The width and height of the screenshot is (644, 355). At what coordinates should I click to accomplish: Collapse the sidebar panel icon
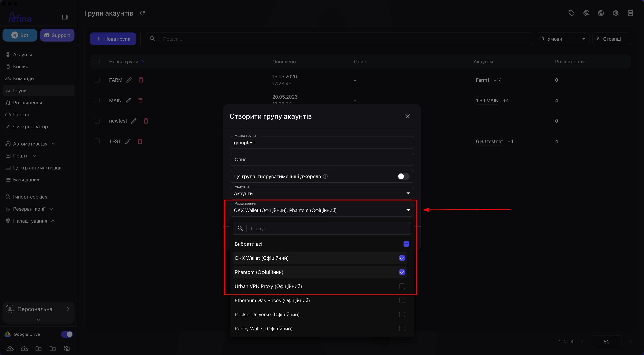[x=65, y=17]
